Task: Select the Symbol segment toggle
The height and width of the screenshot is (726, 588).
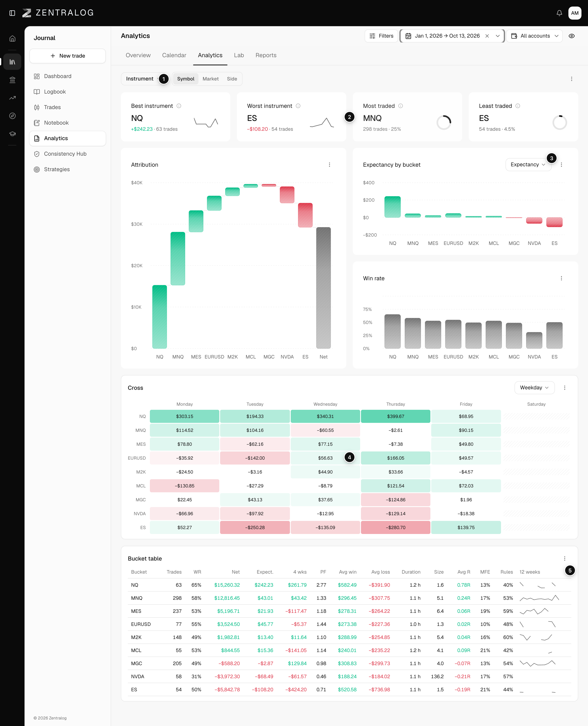Action: coord(186,79)
